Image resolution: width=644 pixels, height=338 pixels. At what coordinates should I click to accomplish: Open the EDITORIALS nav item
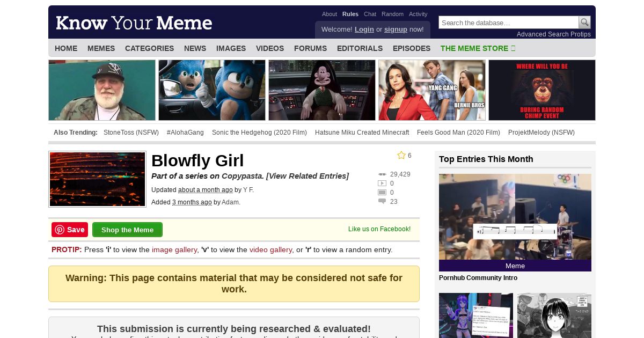coord(360,48)
